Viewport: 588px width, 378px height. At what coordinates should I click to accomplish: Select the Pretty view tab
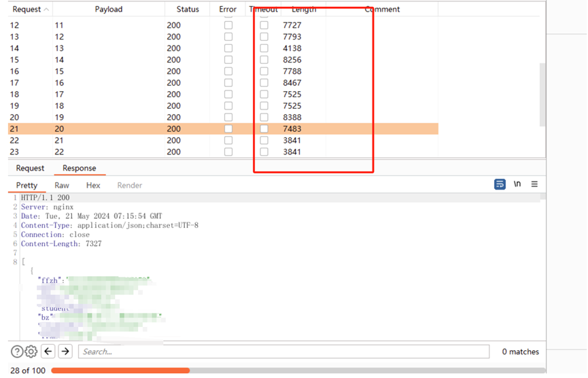click(x=27, y=185)
